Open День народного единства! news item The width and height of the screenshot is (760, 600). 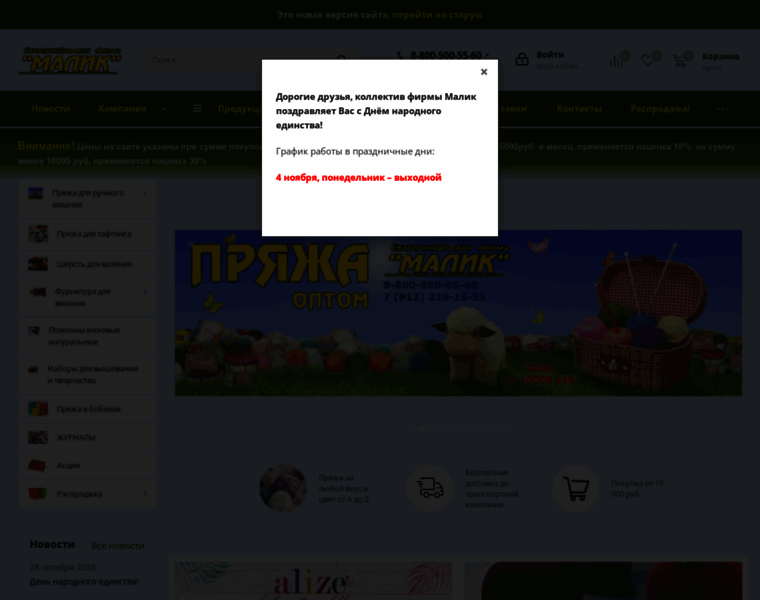coord(84,581)
